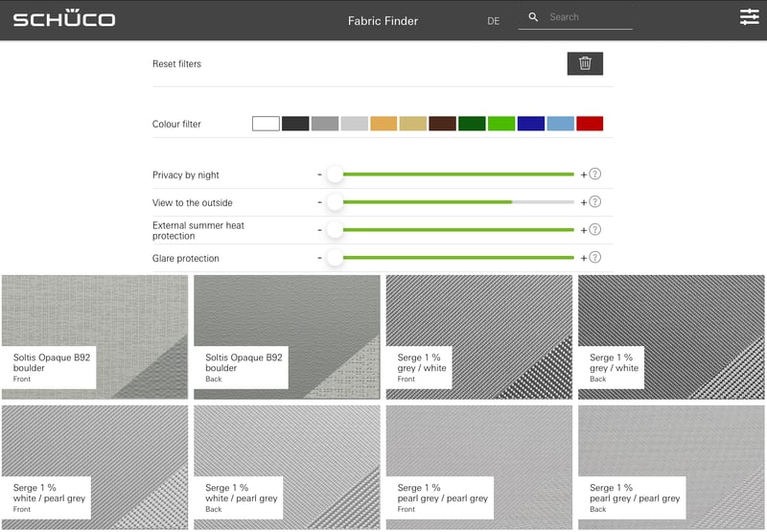This screenshot has width=767, height=532.
Task: Select the dark green colour filter
Action: coord(472,124)
